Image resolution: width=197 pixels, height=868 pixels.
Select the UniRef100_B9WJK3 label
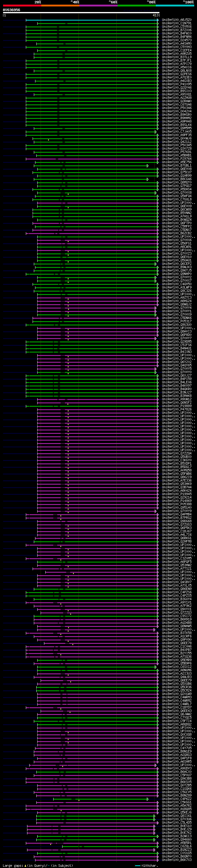coord(176,267)
